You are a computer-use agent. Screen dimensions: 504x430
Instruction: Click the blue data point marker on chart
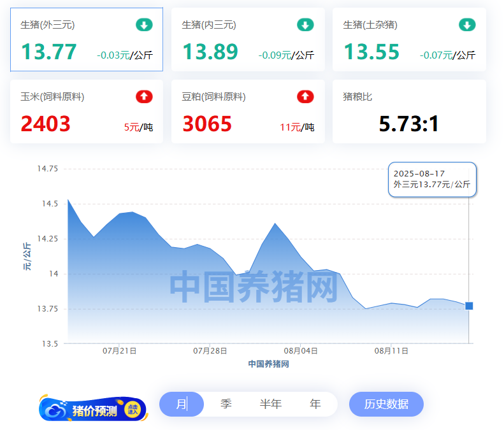coord(469,306)
